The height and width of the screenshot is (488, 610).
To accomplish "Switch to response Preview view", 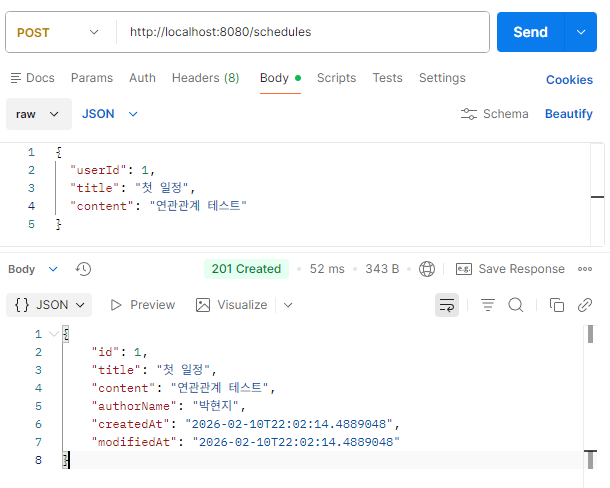I will pyautogui.click(x=142, y=305).
